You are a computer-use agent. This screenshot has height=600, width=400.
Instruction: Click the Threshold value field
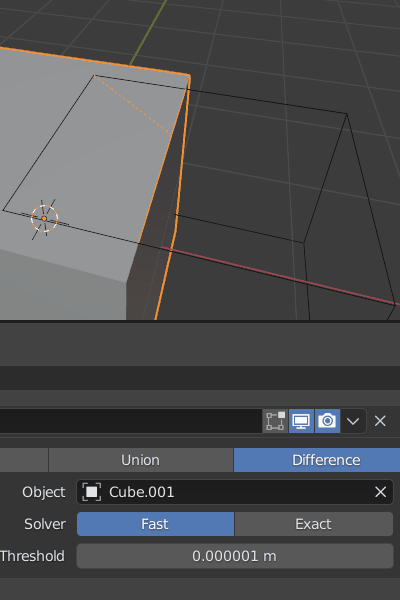235,556
